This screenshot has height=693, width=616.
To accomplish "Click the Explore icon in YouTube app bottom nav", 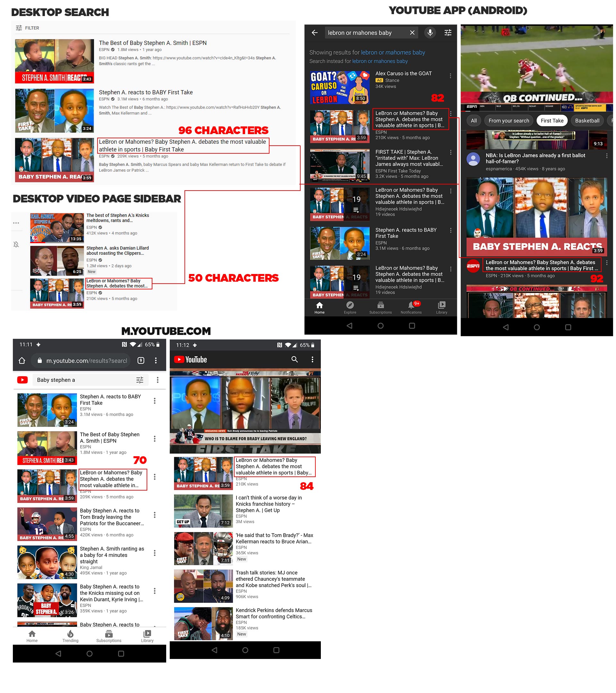I will click(350, 307).
